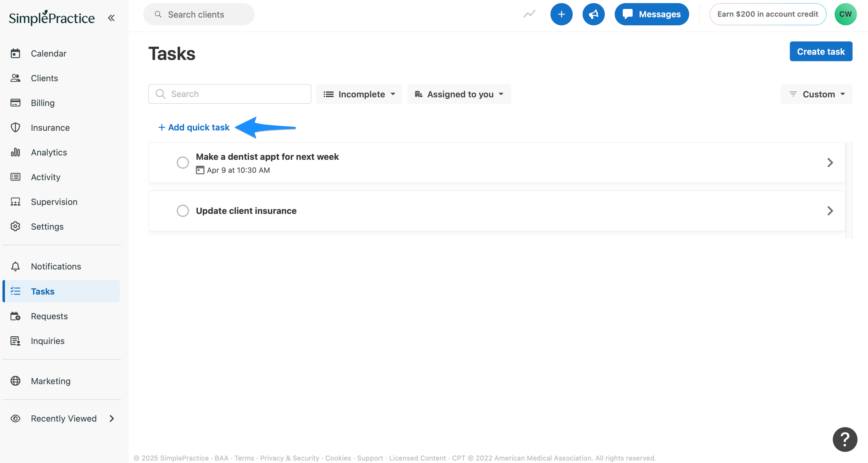
Task: Open the Assigned to you dropdown
Action: point(459,94)
